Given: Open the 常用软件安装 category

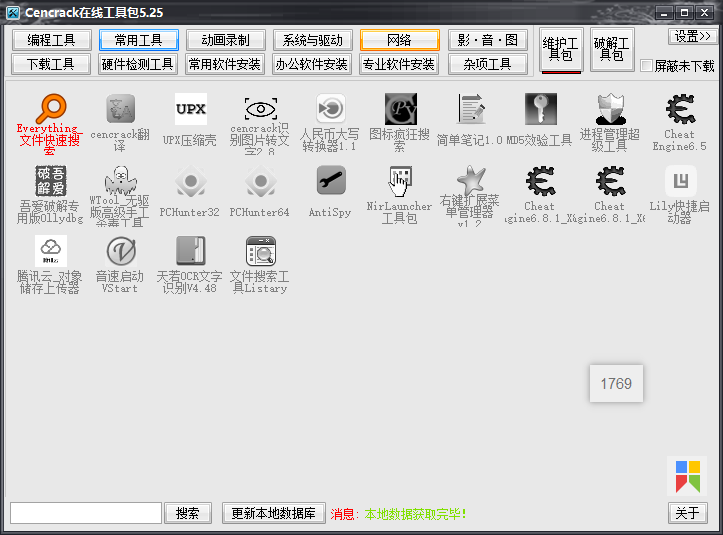Looking at the screenshot, I should coord(225,64).
